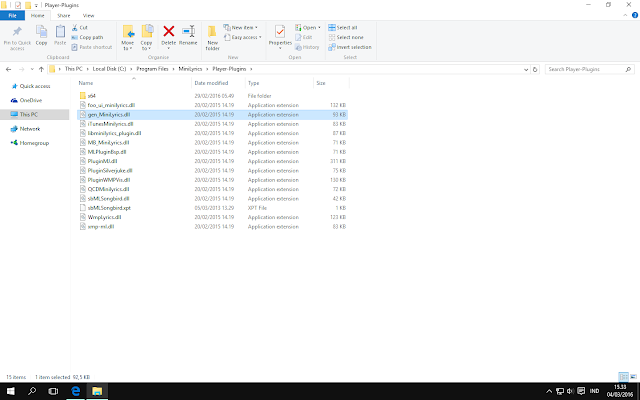Image resolution: width=640 pixels, height=400 pixels.
Task: Open Explorer help icon
Action: click(635, 15)
